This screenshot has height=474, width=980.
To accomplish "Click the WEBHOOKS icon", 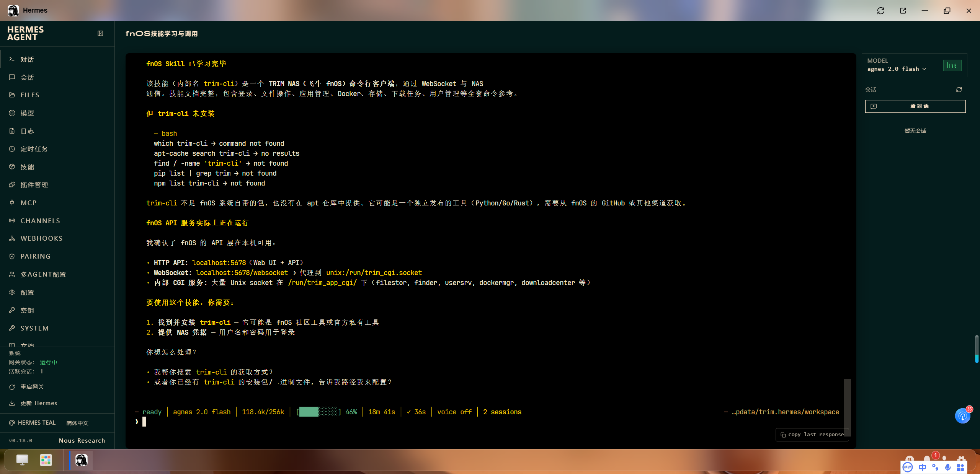I will pos(12,238).
